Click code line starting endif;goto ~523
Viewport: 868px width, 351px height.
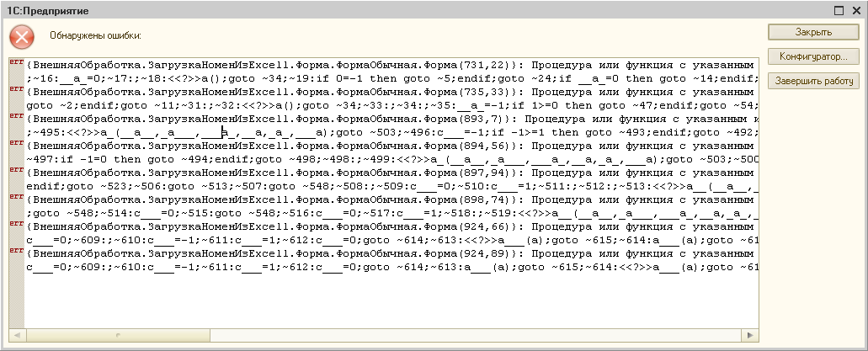point(391,186)
